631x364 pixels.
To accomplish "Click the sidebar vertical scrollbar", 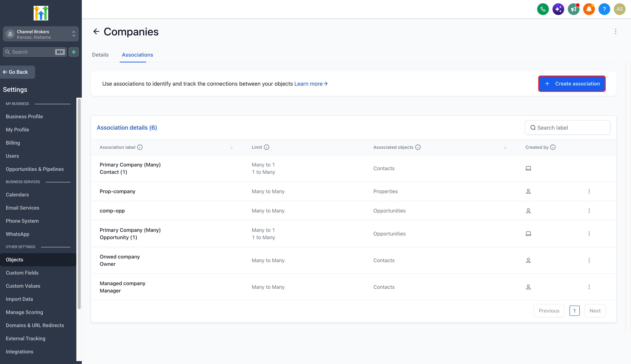I will coord(79,204).
